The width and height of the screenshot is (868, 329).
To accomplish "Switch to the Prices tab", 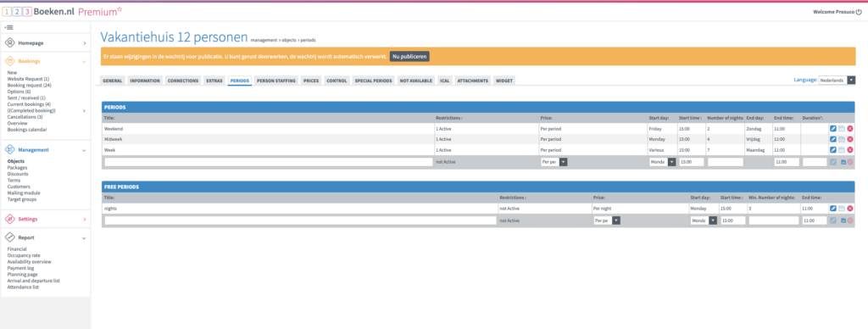I will point(311,81).
